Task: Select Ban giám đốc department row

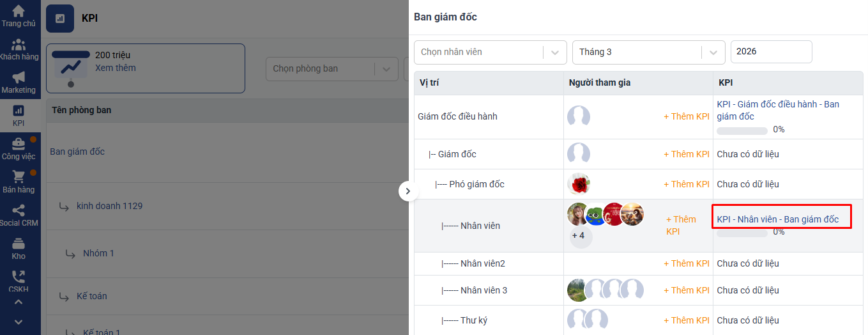Action: tap(77, 152)
